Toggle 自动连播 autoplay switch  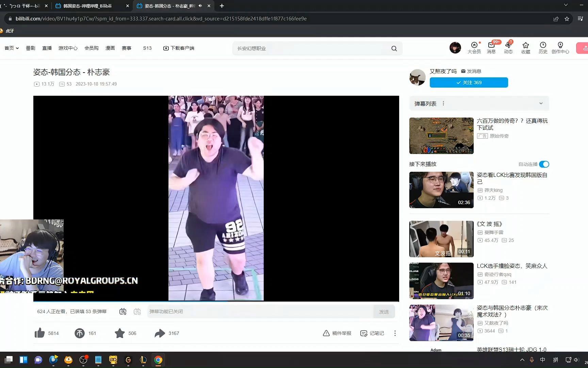(544, 164)
